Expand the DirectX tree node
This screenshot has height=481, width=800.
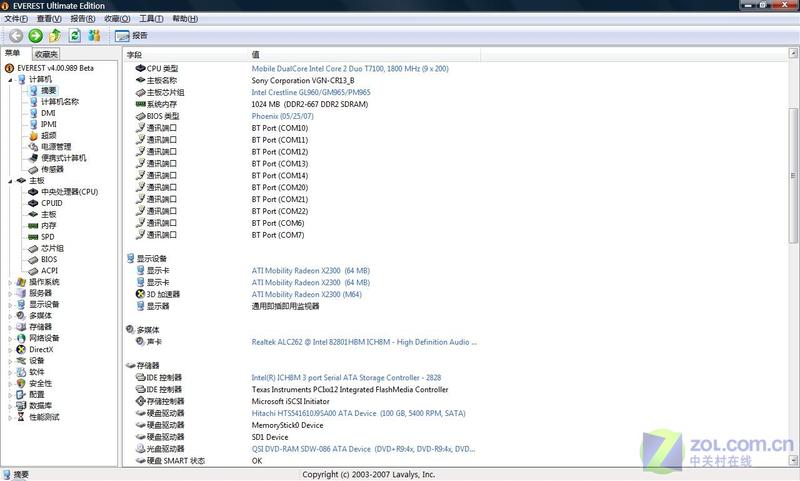[10, 350]
